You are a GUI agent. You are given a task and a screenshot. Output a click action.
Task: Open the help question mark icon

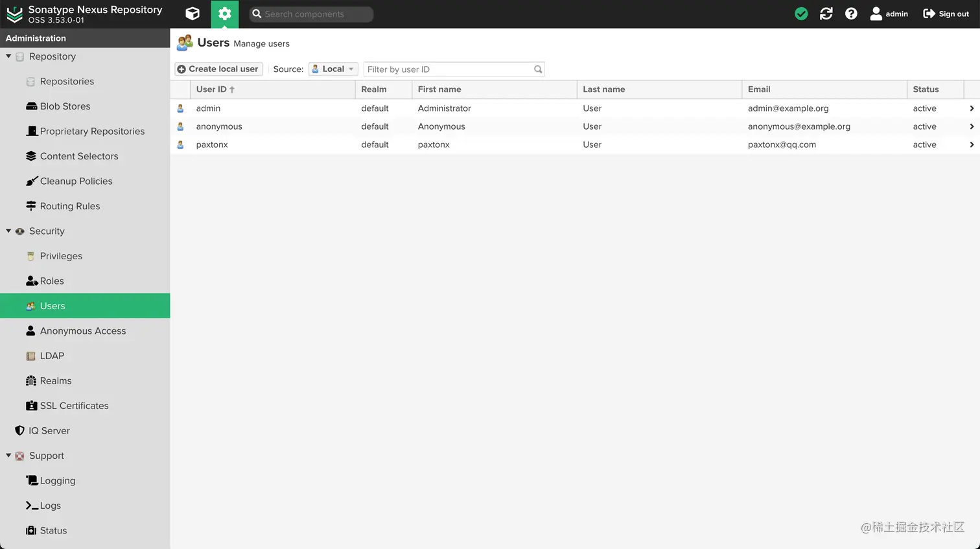[x=851, y=14]
